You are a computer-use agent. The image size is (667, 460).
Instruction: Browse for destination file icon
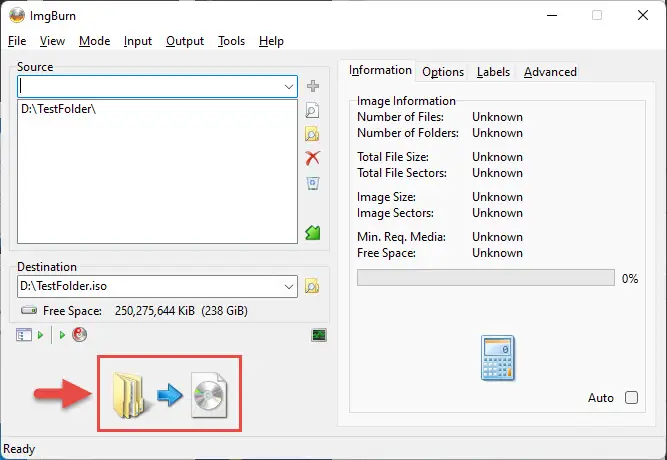click(312, 286)
